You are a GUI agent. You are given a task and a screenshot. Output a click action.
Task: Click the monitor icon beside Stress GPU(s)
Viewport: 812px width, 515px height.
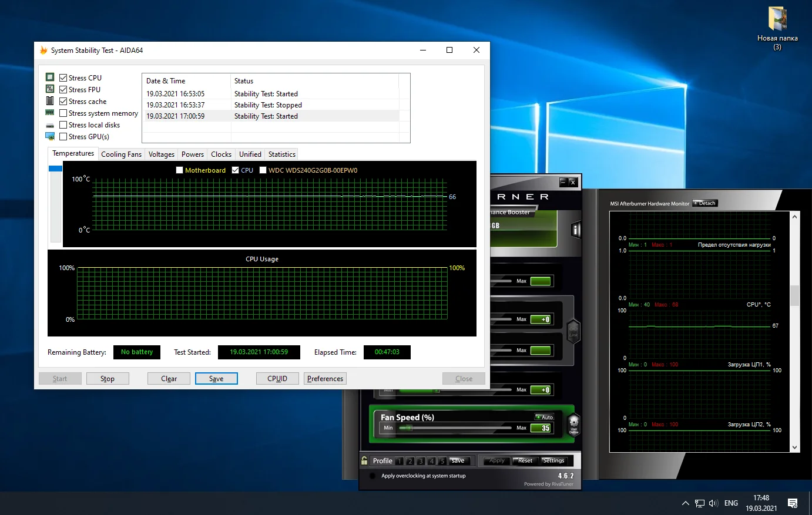pos(50,136)
